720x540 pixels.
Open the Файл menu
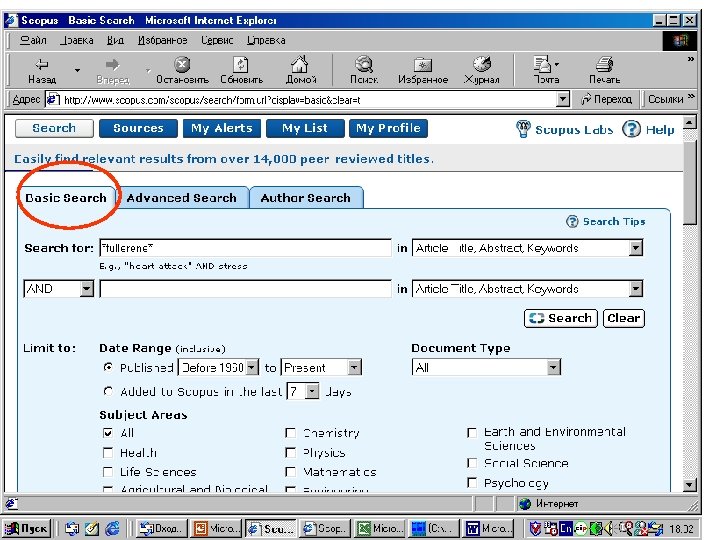[x=33, y=40]
